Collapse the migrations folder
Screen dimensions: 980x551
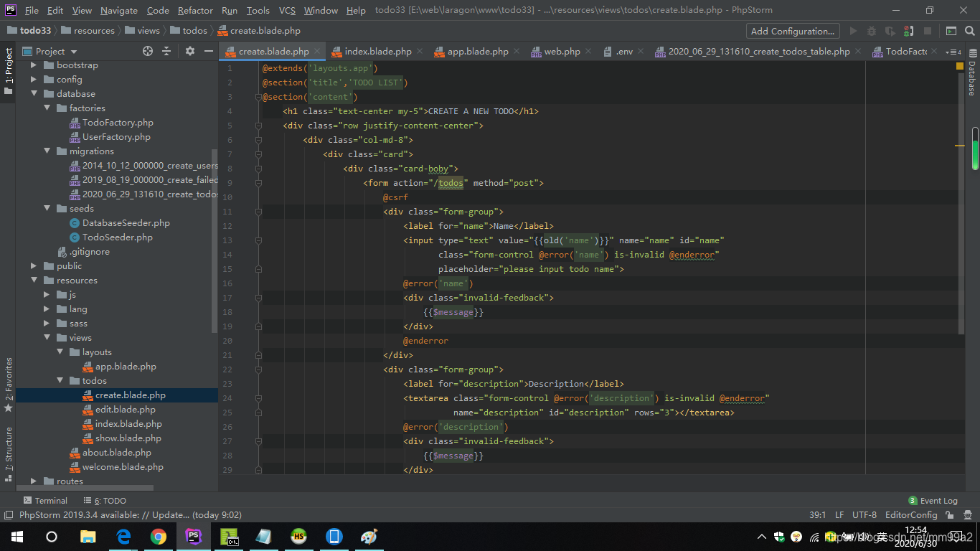47,151
